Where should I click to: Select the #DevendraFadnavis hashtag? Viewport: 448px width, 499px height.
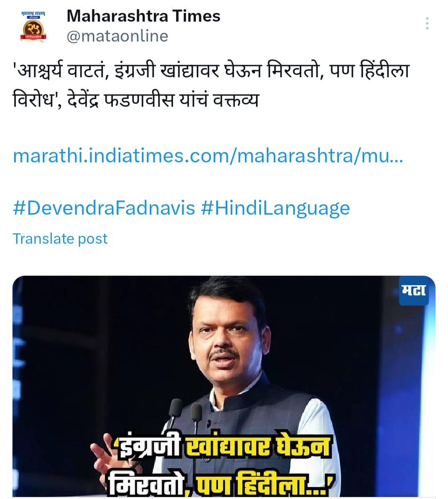click(104, 208)
